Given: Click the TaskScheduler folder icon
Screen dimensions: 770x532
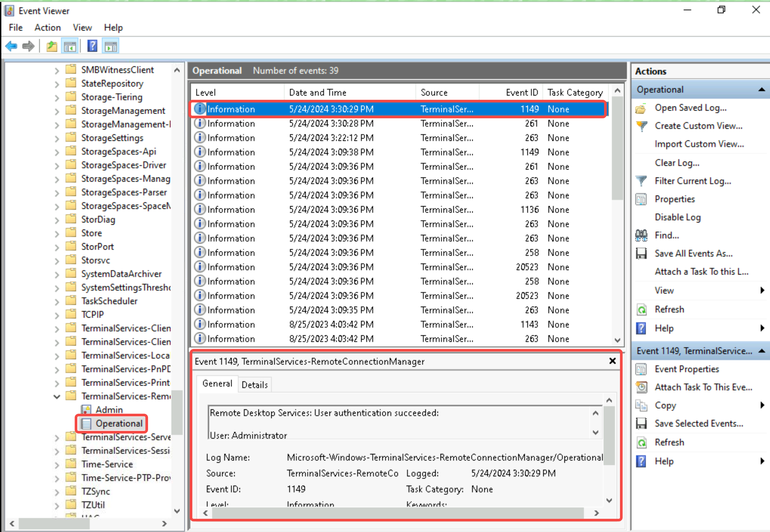Looking at the screenshot, I should [71, 301].
